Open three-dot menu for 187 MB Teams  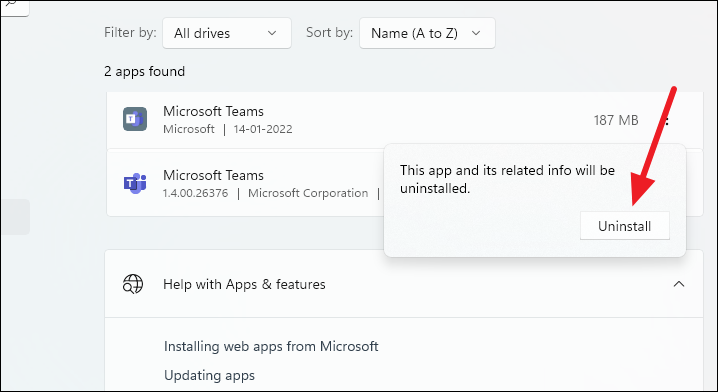[667, 120]
